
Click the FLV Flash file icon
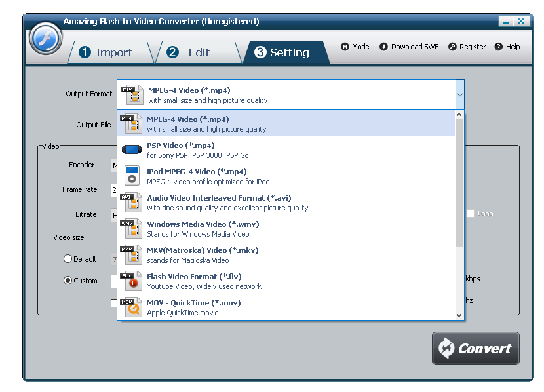[131, 281]
